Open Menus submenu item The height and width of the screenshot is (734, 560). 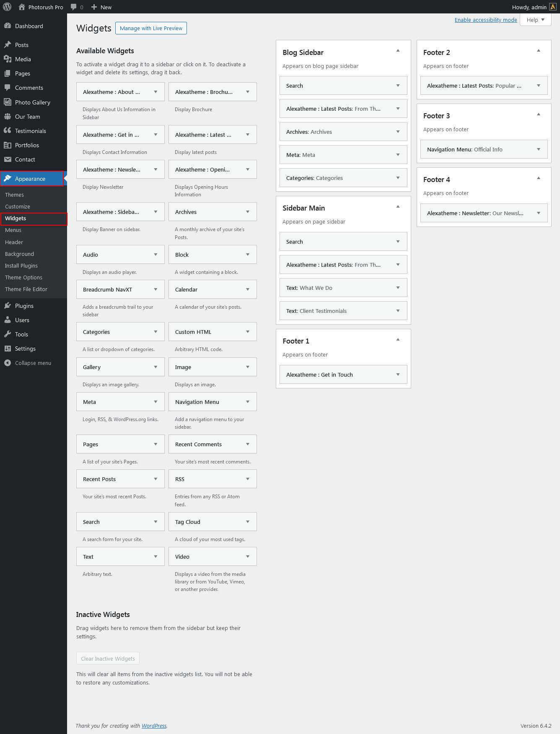coord(13,230)
